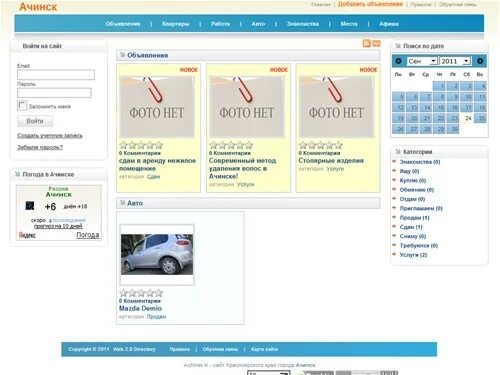Viewport: 500px width, 375px height.
Task: Open Обратная связь link in footer bar
Action: 220,349
